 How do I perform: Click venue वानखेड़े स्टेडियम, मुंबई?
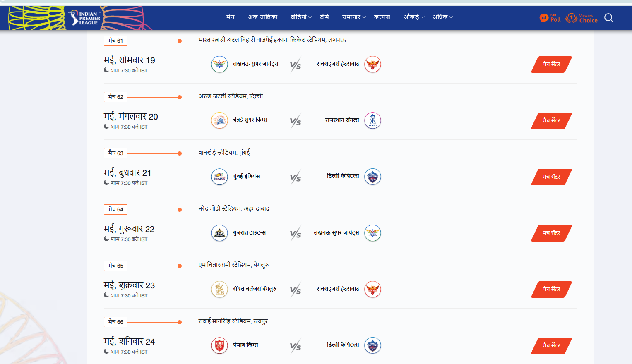(x=224, y=153)
